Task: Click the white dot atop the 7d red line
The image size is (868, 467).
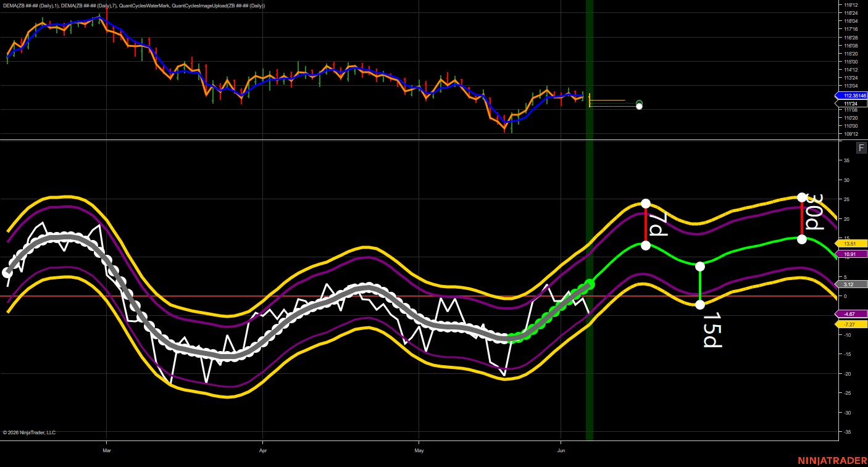Action: (646, 204)
